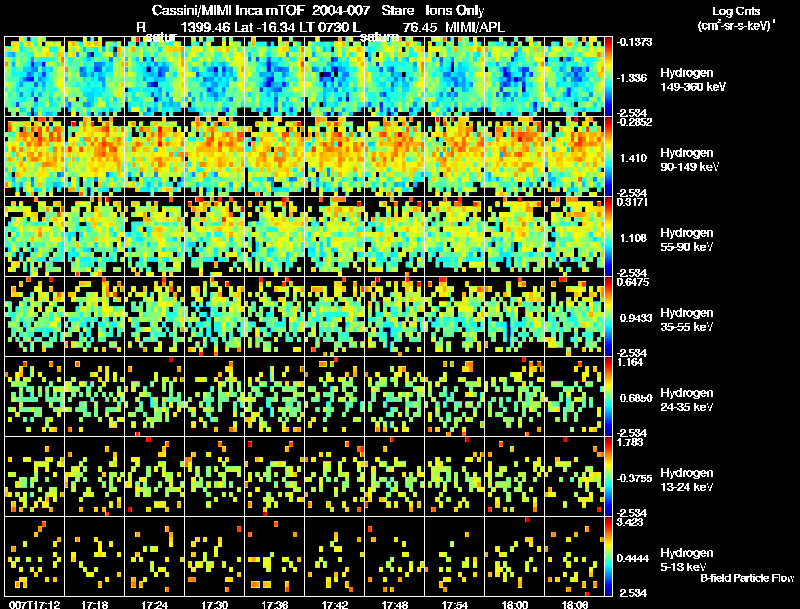Click the '17:48' time axis label

395,604
